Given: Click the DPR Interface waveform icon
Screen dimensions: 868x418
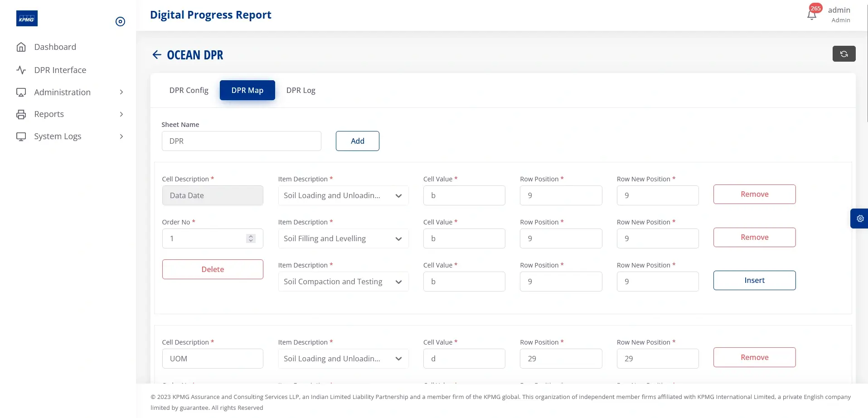Looking at the screenshot, I should 21,70.
